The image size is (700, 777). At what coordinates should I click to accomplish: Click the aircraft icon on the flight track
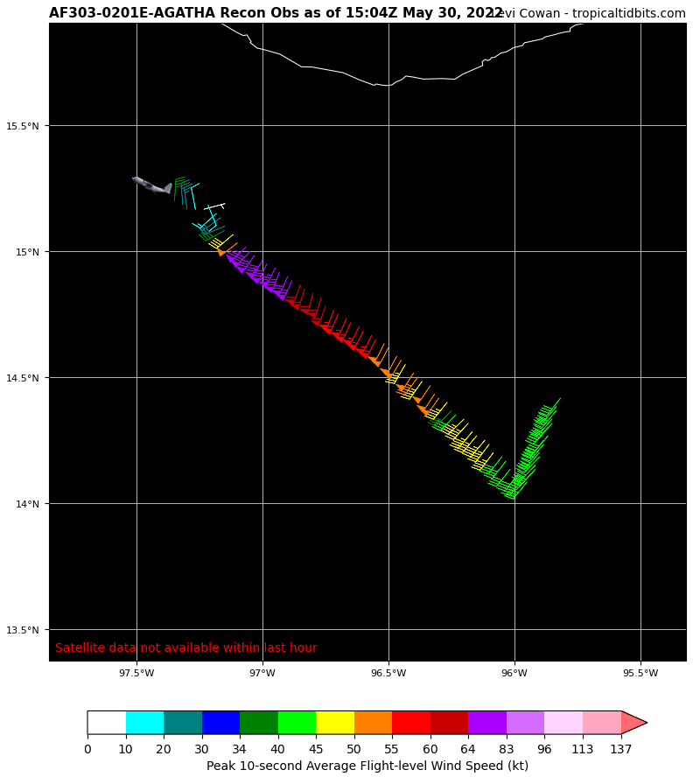click(x=152, y=185)
